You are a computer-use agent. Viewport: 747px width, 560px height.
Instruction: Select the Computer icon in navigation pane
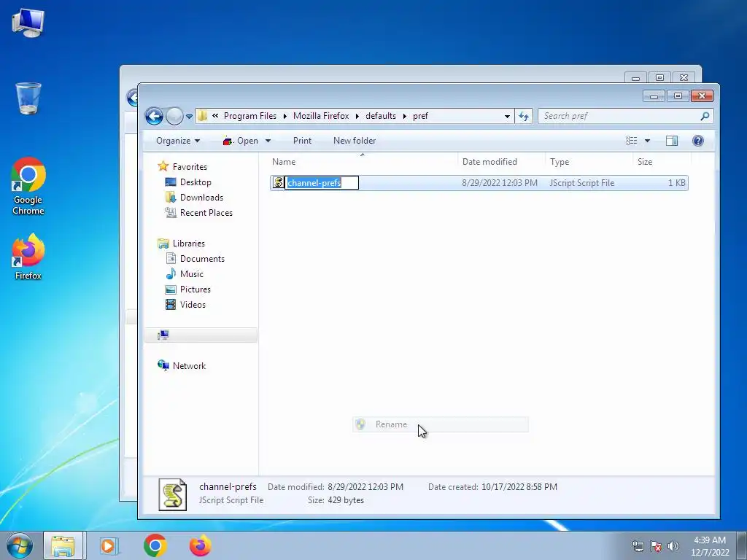point(163,335)
